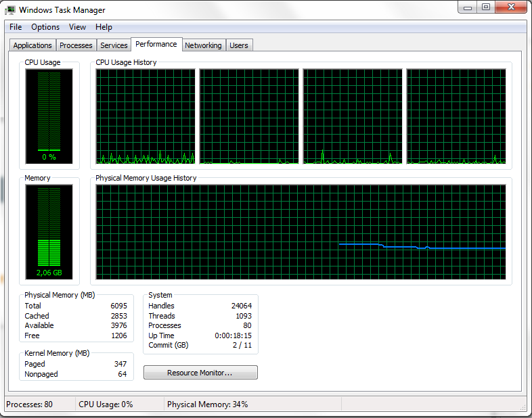Screen dimensions: 532x418
Task: Switch to the Processes tab
Action: (76, 45)
